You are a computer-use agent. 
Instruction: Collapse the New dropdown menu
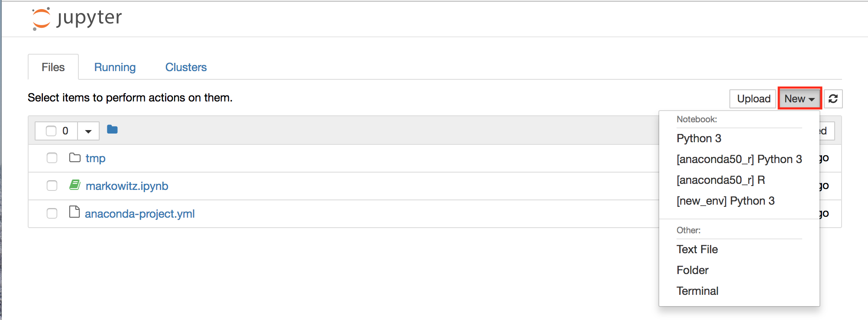(799, 99)
